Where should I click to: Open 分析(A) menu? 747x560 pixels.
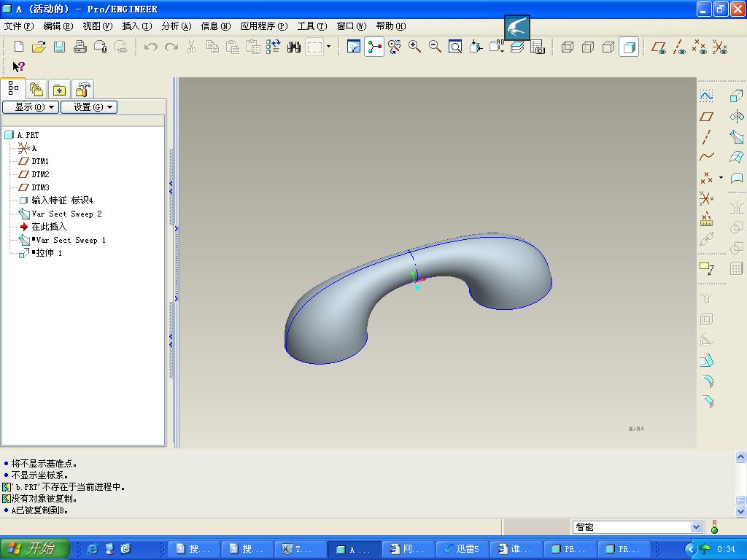pyautogui.click(x=177, y=26)
